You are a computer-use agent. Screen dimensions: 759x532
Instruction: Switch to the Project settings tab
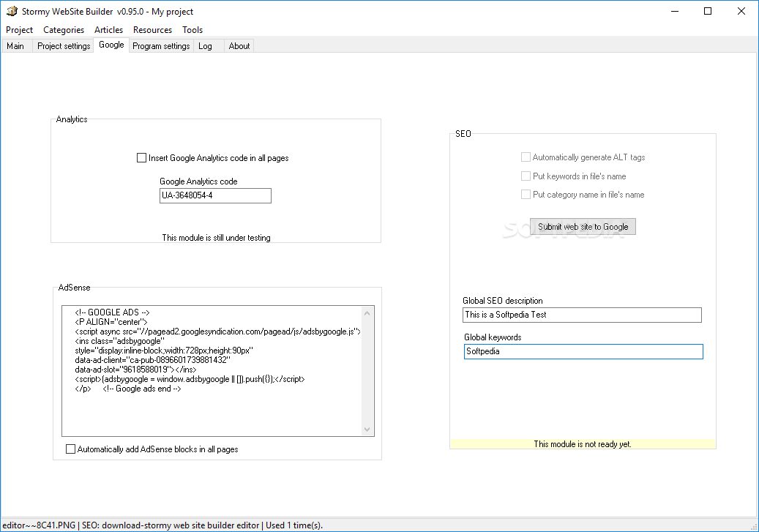(x=64, y=46)
